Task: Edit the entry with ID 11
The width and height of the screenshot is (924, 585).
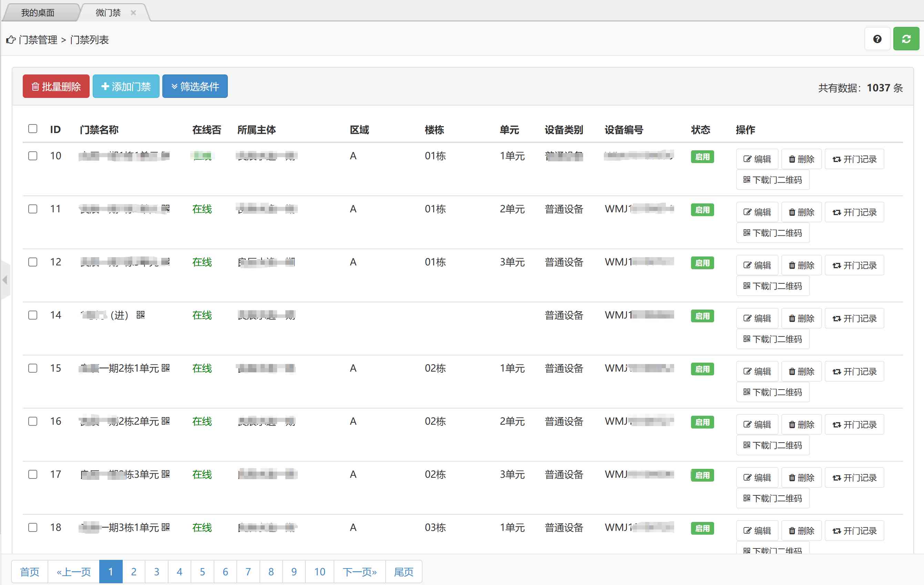Action: (x=757, y=212)
